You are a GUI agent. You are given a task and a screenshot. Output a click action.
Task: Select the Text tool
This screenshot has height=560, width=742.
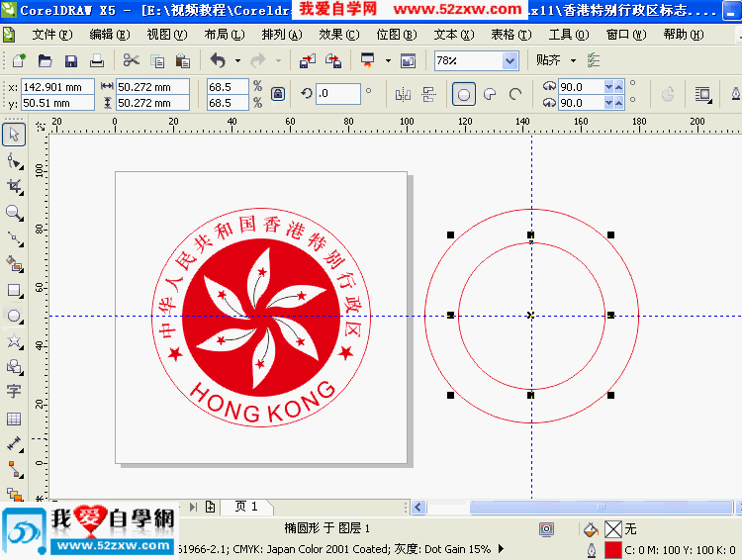(x=14, y=392)
